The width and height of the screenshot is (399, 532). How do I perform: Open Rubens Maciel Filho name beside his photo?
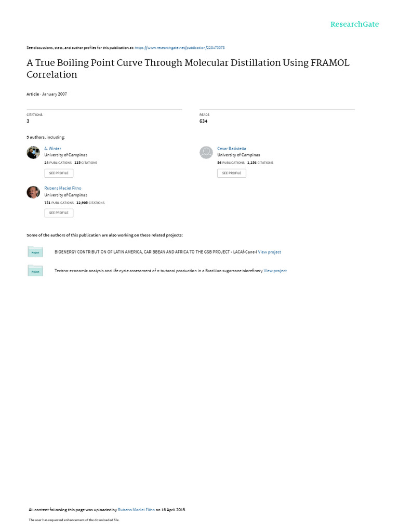coord(63,188)
